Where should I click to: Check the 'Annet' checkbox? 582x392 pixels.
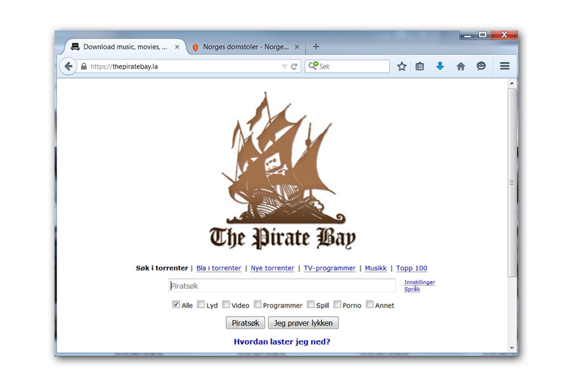tap(369, 304)
